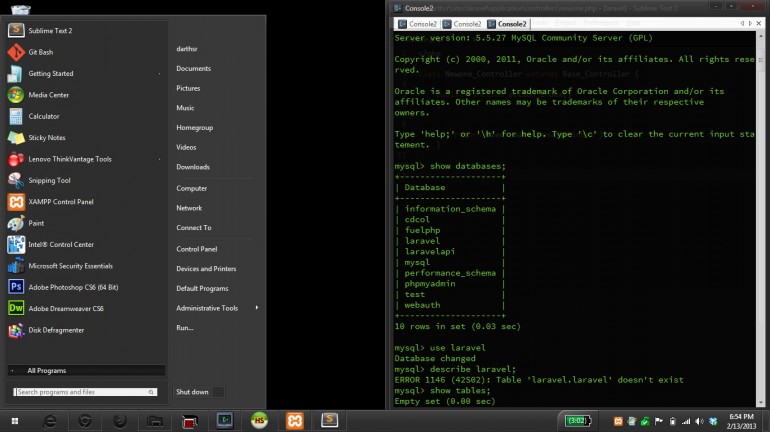Open Media Center from the Start menu

pos(86,95)
